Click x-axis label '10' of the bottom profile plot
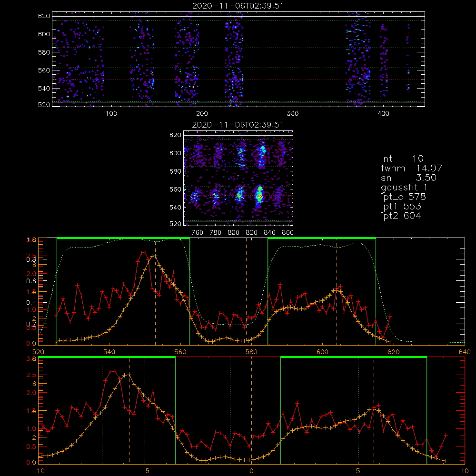Image resolution: width=476 pixels, height=476 pixels. click(465, 471)
